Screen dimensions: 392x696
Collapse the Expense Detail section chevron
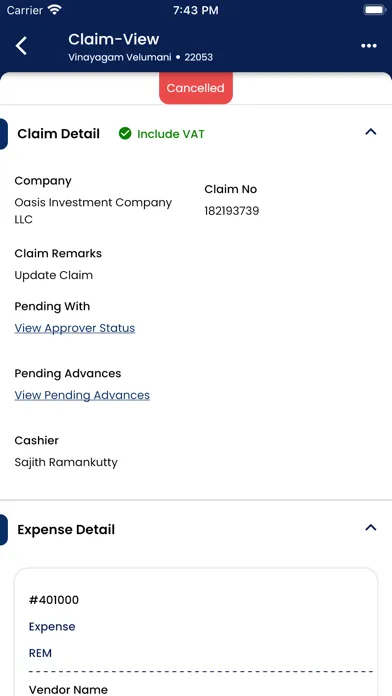tap(371, 528)
